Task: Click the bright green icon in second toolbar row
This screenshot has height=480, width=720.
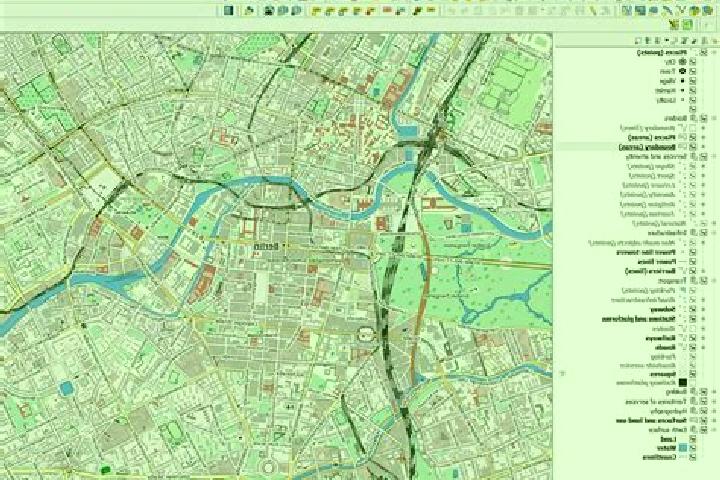Action: [x=687, y=24]
